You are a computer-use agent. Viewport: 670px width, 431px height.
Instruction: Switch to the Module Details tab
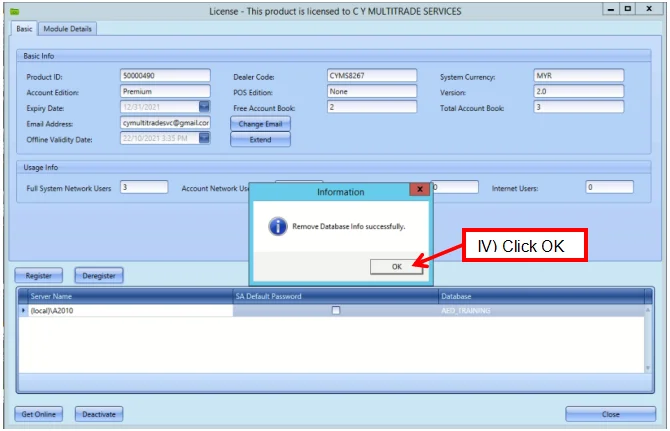67,29
